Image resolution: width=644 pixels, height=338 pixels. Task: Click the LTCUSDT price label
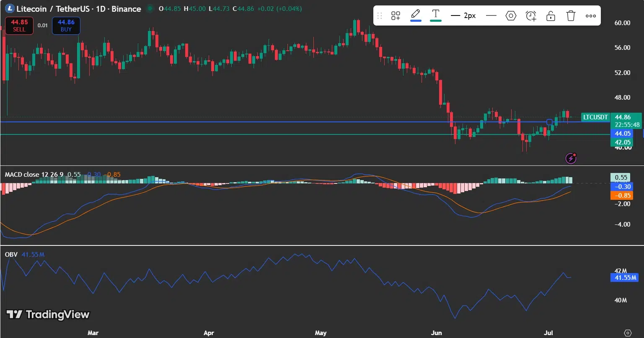click(595, 117)
